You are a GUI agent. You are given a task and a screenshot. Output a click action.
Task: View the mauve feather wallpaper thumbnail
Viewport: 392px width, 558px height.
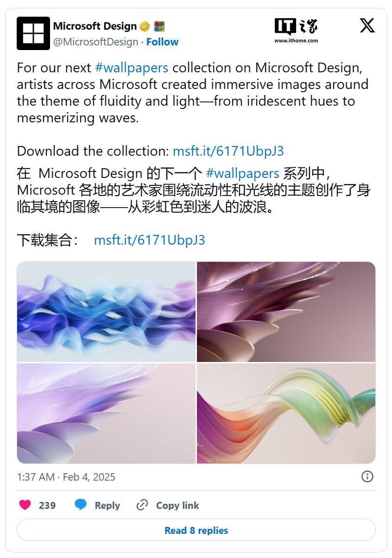point(286,311)
